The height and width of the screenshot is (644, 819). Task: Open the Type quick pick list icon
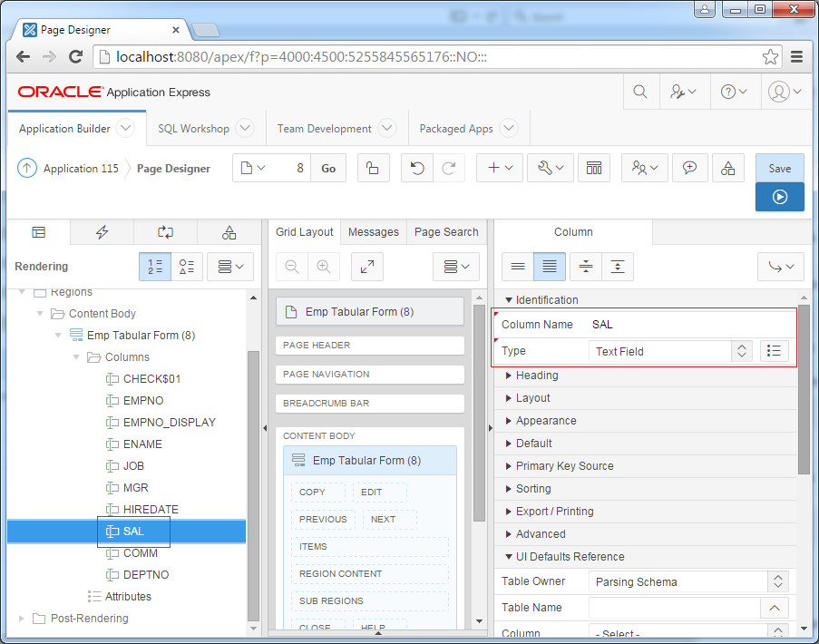coord(774,351)
